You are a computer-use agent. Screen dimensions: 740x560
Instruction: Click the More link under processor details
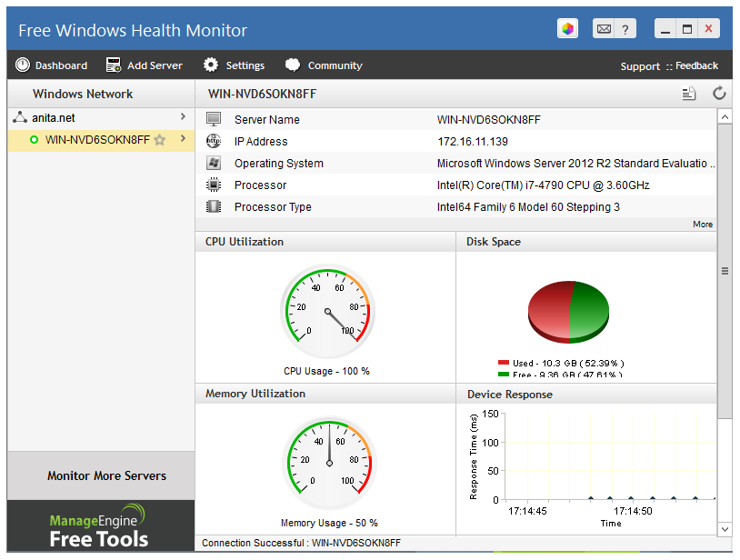click(x=703, y=224)
